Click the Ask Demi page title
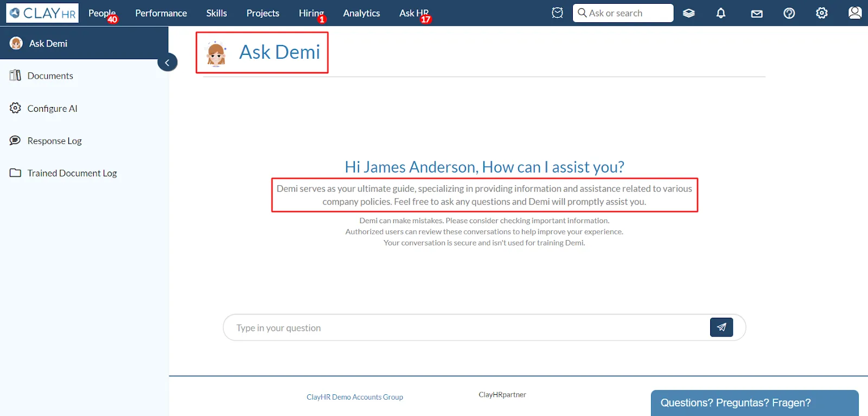868x416 pixels. click(279, 52)
